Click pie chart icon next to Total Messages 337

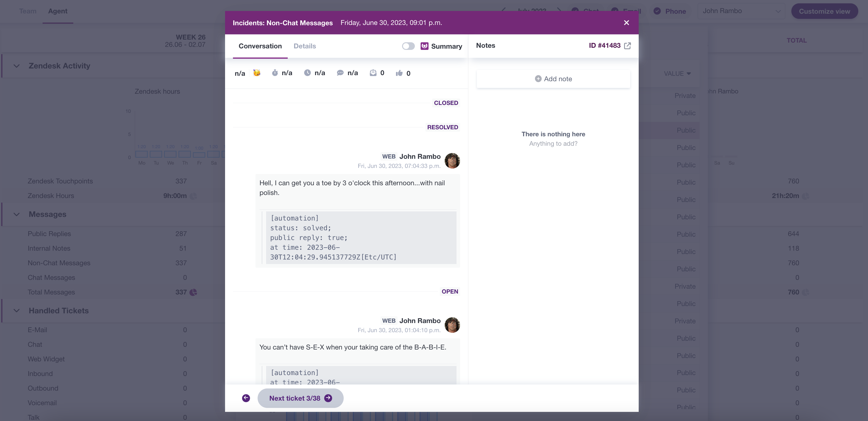pyautogui.click(x=193, y=292)
